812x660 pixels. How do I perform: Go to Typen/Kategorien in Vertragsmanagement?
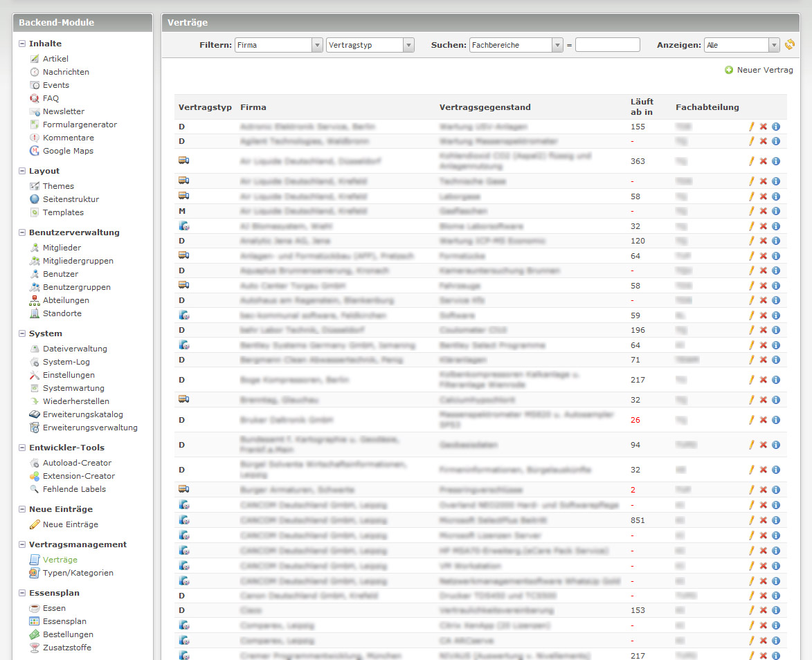(78, 573)
